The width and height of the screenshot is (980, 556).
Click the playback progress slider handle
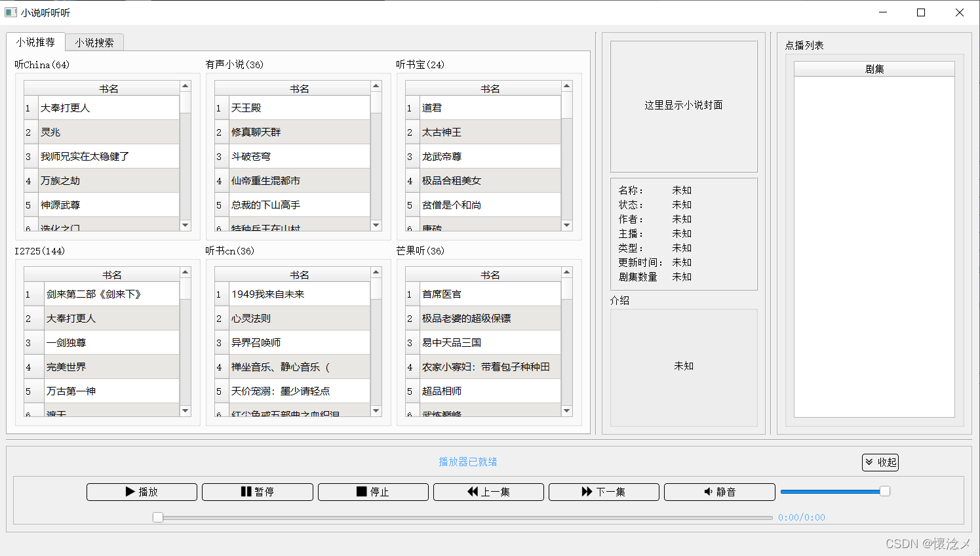(158, 517)
